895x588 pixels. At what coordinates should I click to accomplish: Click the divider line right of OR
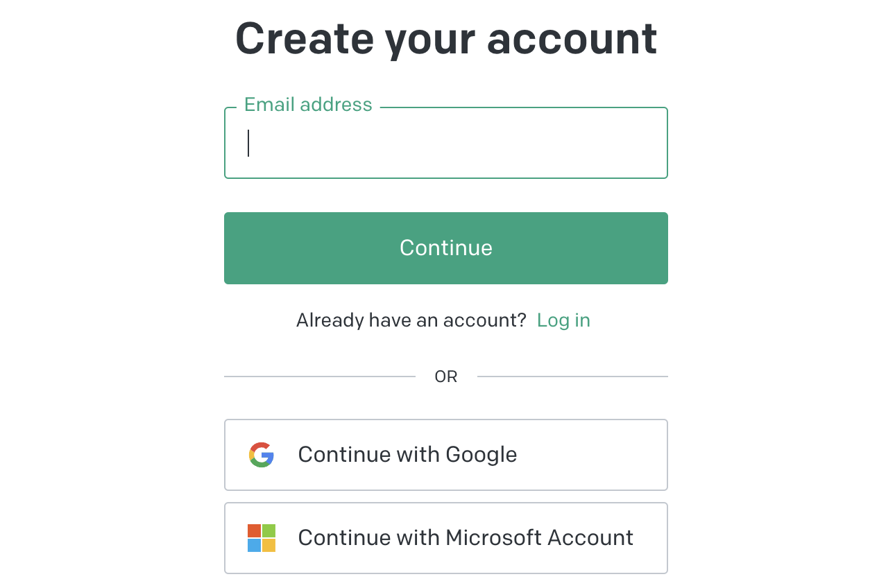(572, 377)
